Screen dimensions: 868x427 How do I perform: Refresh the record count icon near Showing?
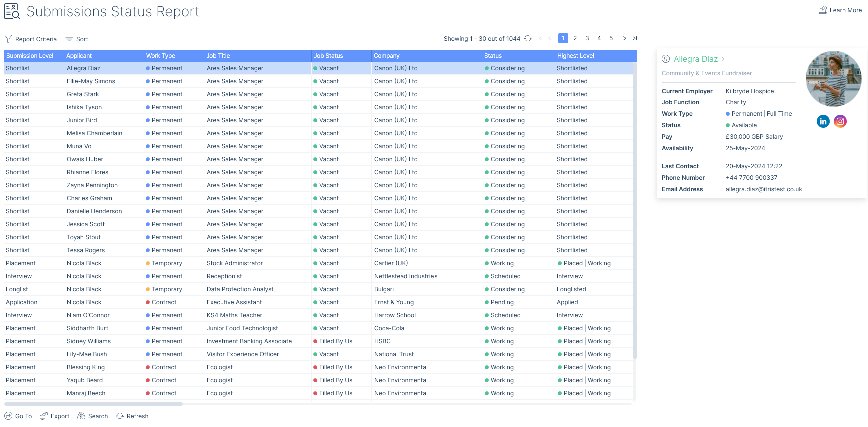(x=528, y=38)
